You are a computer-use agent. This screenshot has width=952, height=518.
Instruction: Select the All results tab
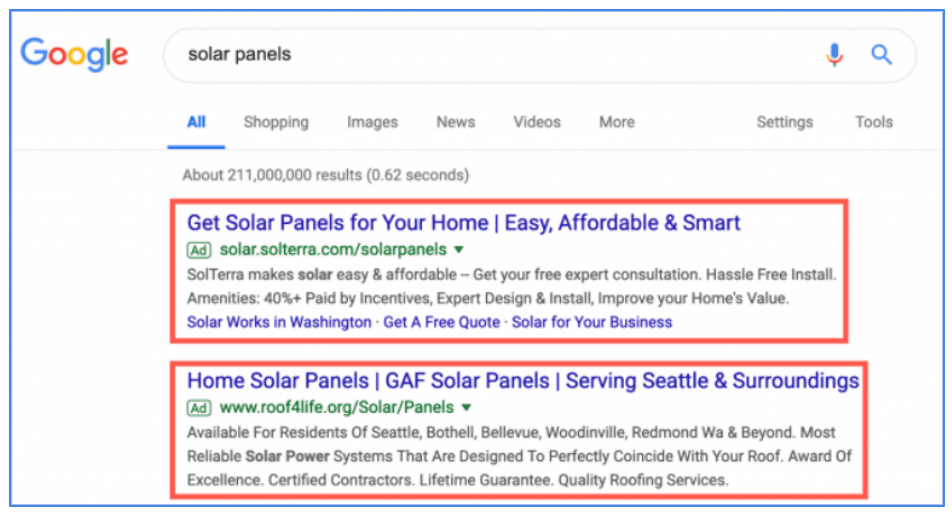point(196,122)
